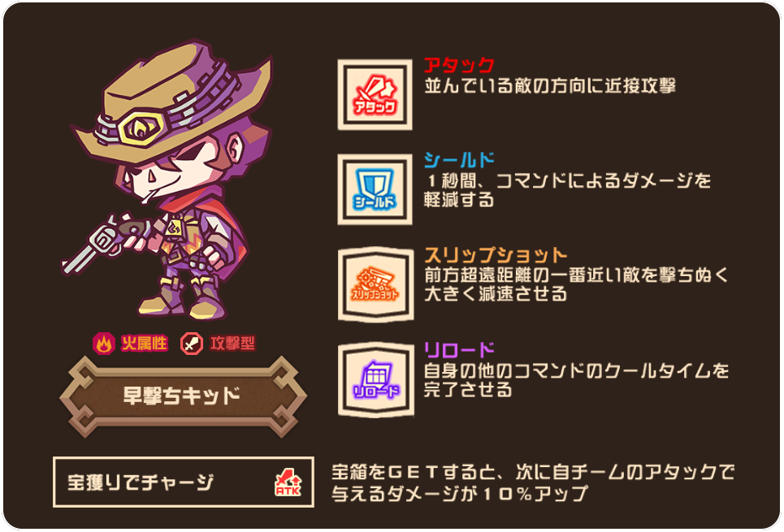This screenshot has height=532, width=784.
Task: Choose the purple リロード reload icon
Action: tap(375, 379)
